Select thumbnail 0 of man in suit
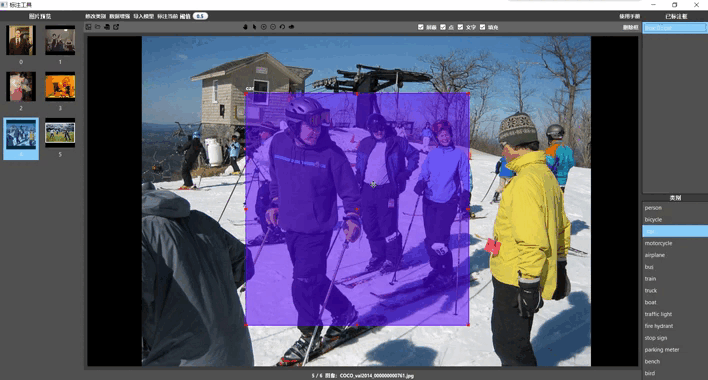The width and height of the screenshot is (708, 380). click(21, 40)
